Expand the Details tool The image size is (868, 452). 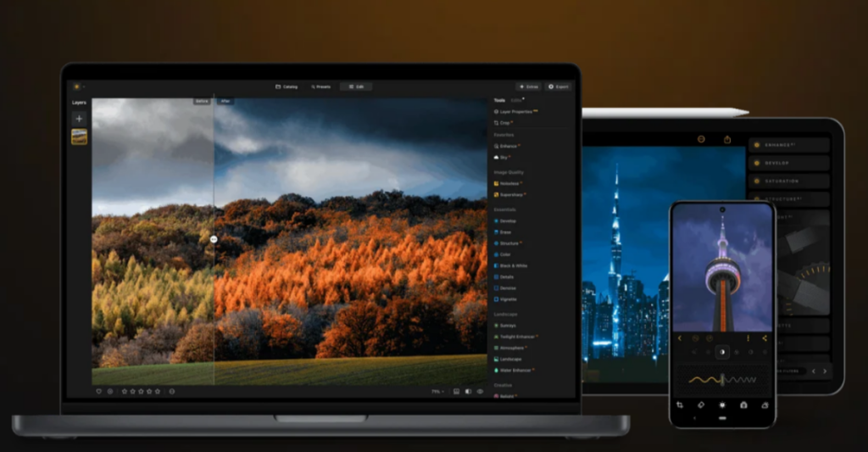click(x=504, y=277)
